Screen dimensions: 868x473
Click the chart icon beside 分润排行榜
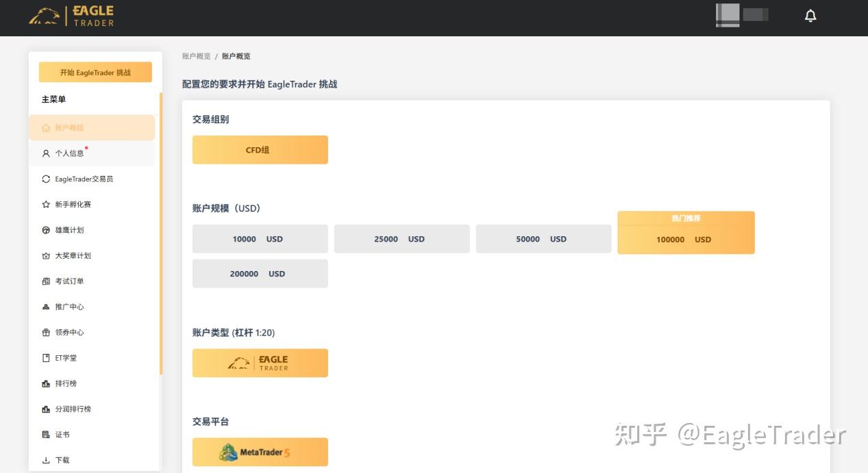[x=46, y=409]
